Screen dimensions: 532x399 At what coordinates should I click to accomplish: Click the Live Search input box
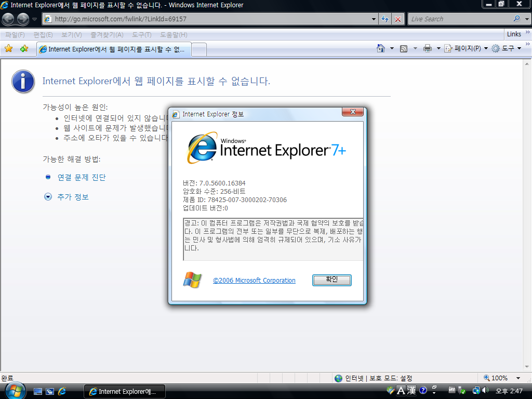tap(460, 19)
